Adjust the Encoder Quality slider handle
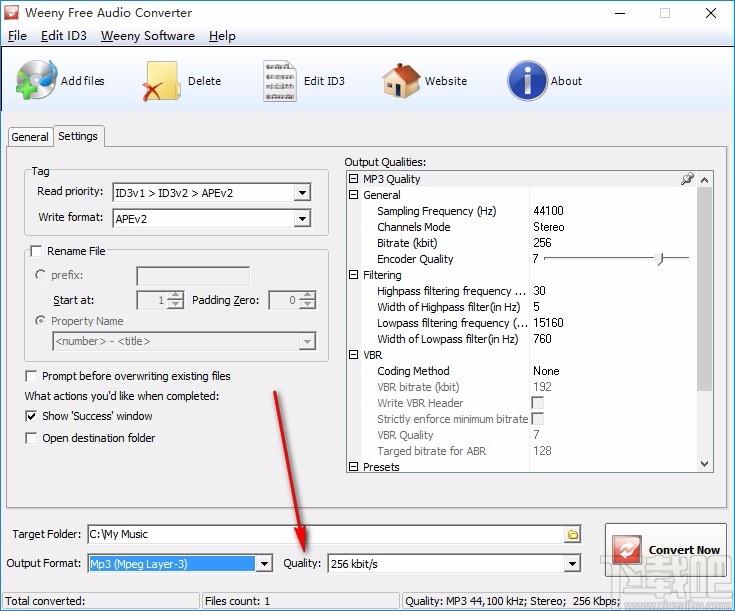The image size is (735, 611). pos(660,258)
